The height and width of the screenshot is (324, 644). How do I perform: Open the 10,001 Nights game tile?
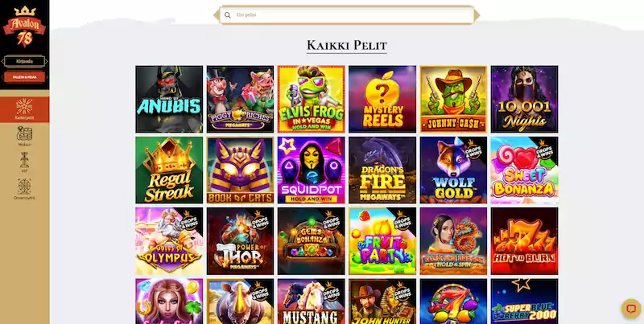[525, 99]
